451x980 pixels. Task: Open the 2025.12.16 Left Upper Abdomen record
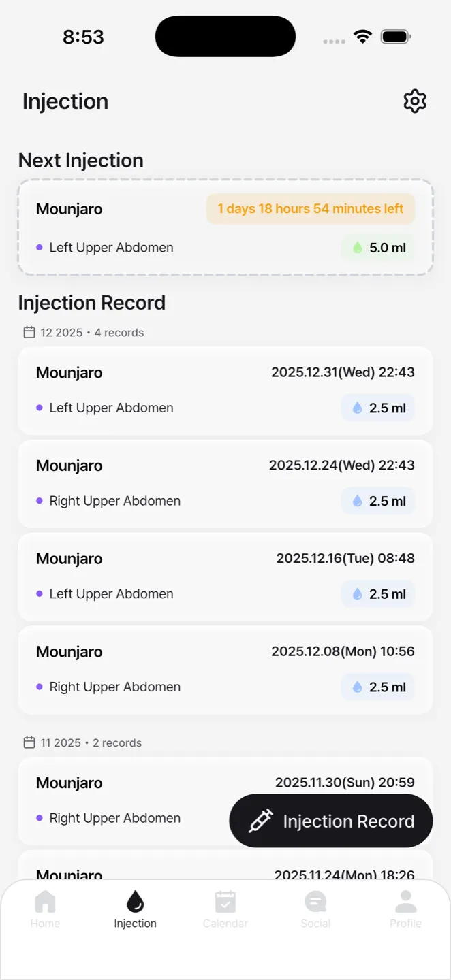click(226, 576)
